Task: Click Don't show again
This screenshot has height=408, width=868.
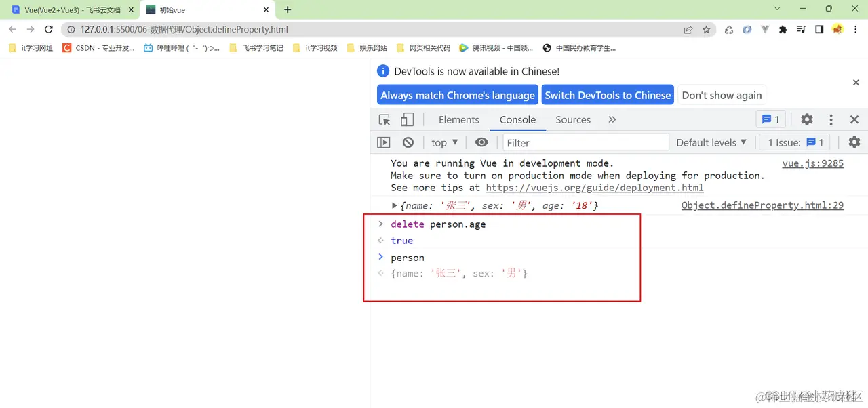Action: pos(722,95)
